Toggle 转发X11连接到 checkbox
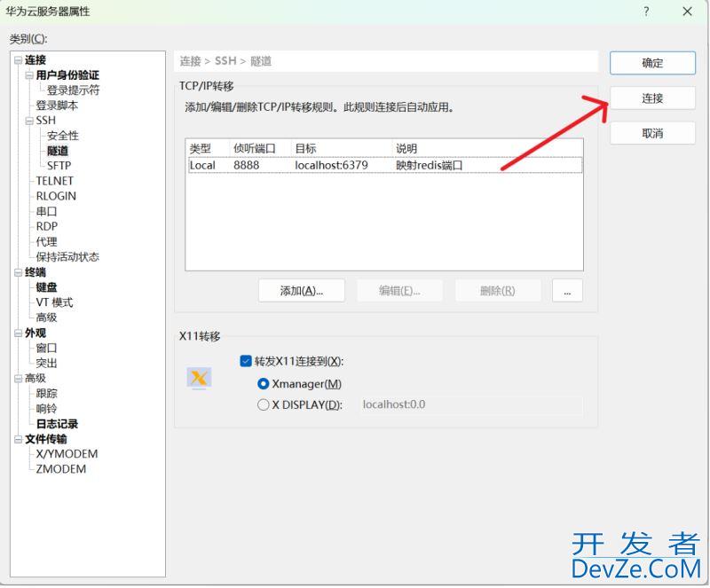 246,361
